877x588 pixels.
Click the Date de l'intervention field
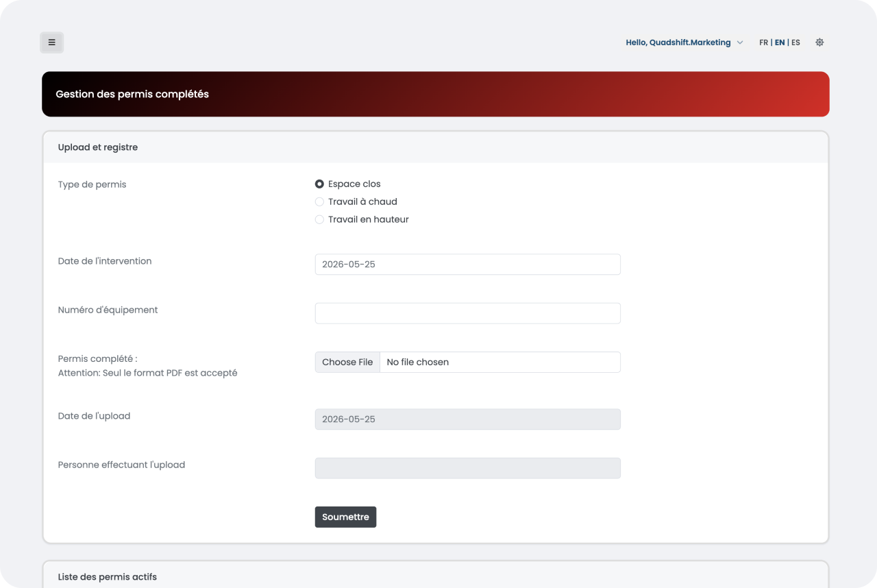468,265
